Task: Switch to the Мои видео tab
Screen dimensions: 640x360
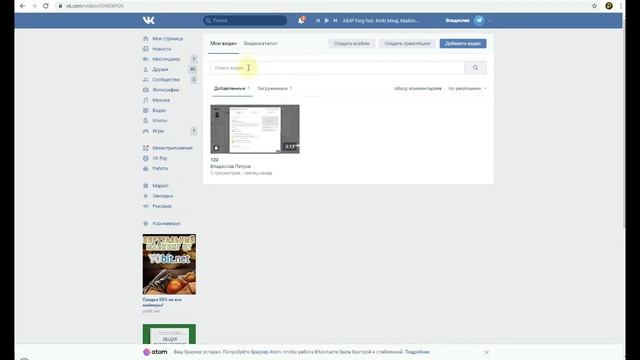Action: pyautogui.click(x=223, y=43)
